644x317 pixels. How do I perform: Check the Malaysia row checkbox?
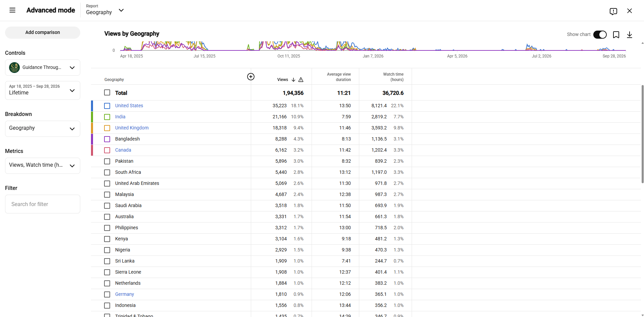pos(107,195)
